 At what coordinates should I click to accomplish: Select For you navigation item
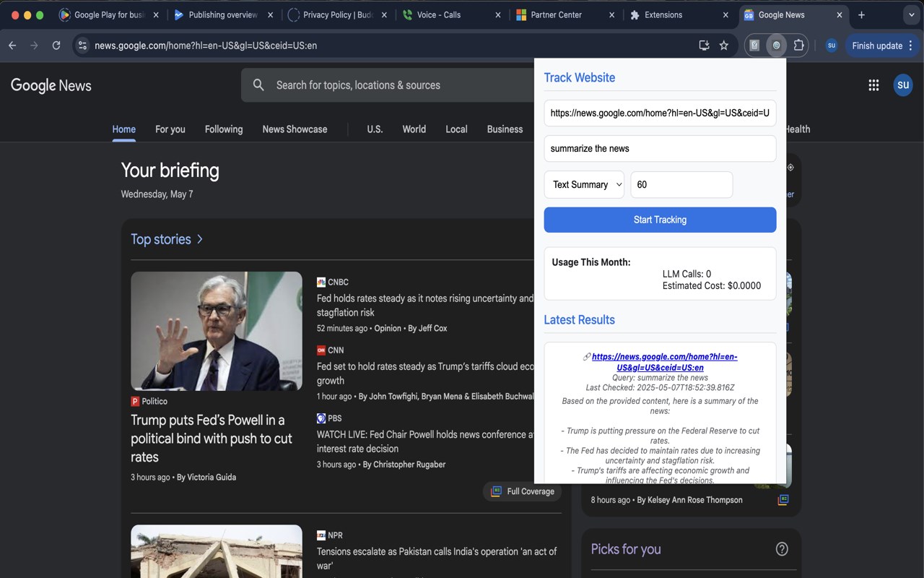click(170, 129)
